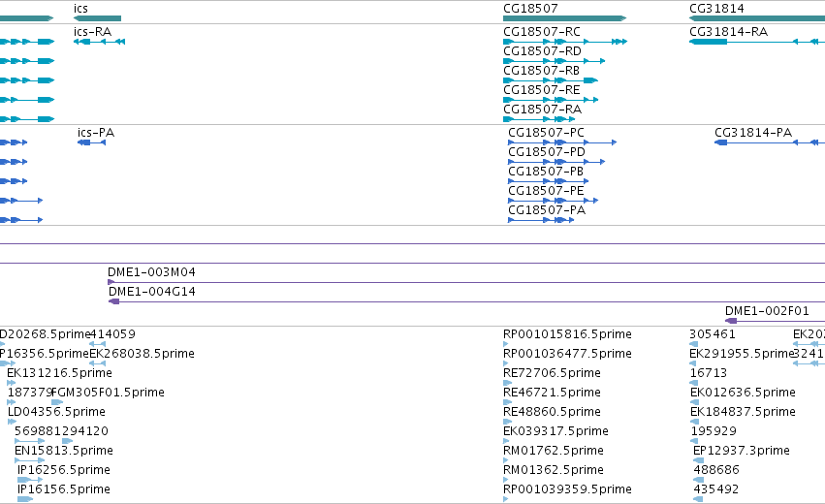Select EST EK039317.5prime

[555, 431]
